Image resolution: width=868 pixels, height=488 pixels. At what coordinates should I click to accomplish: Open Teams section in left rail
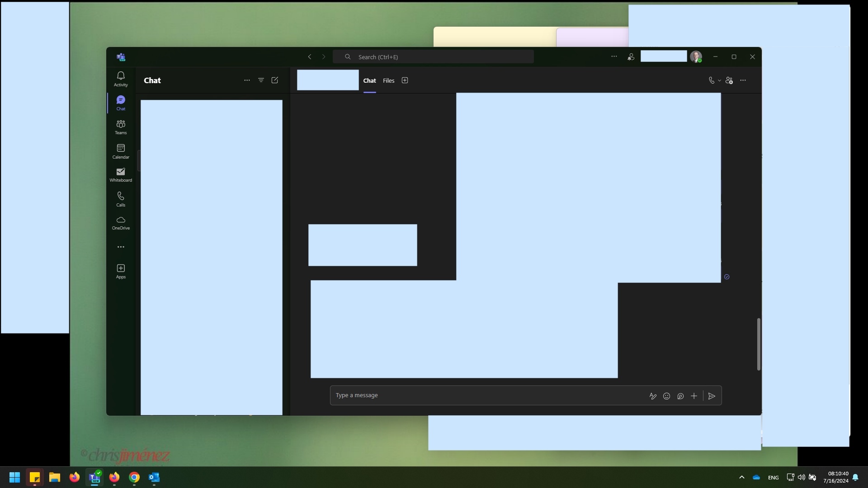click(121, 127)
